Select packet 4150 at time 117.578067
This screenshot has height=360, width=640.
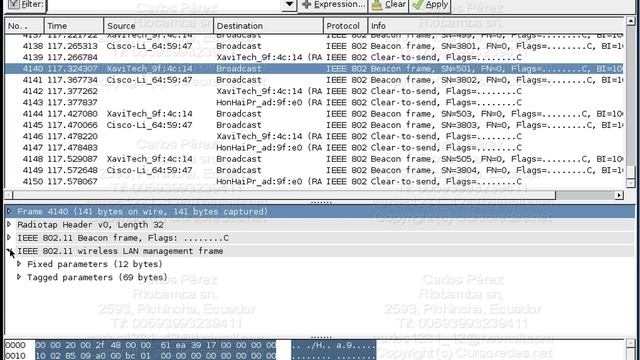click(x=314, y=182)
